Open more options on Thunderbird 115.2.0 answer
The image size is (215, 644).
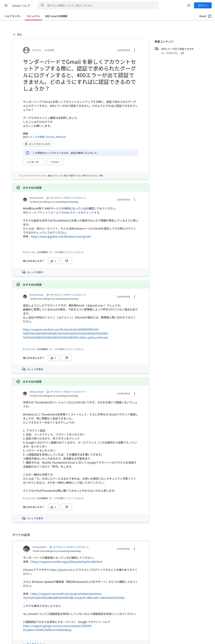click(134, 394)
